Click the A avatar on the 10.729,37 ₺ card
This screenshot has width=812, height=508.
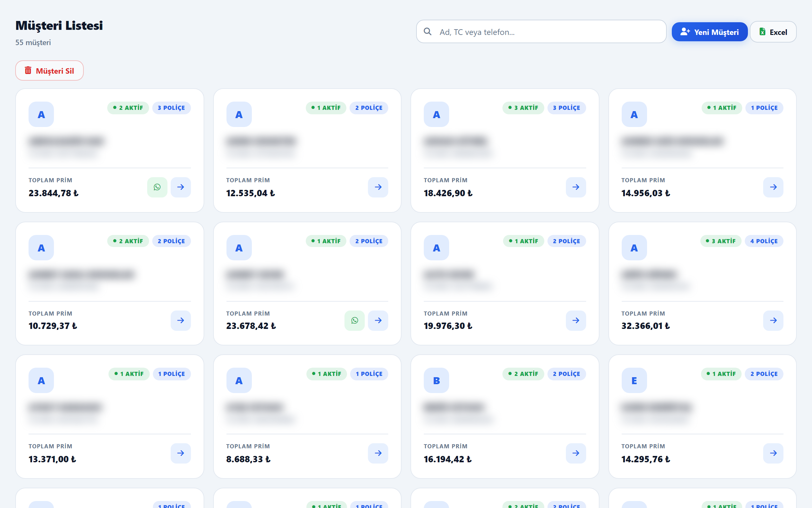click(x=41, y=248)
